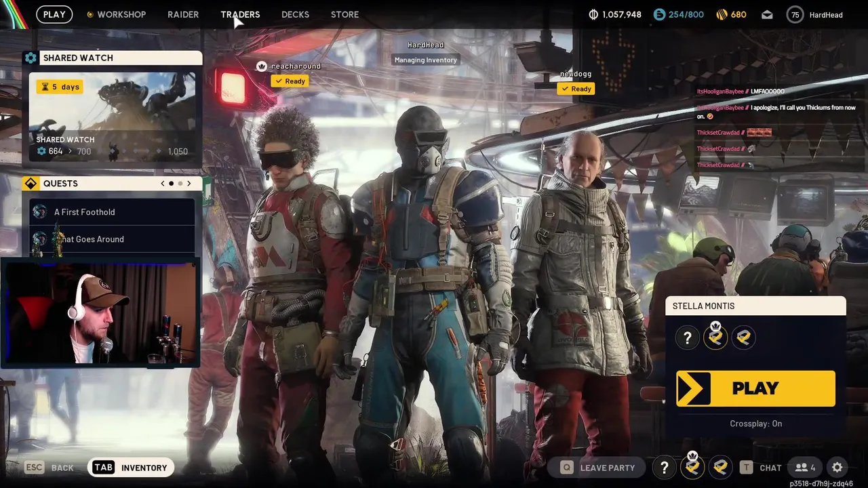The image size is (868, 488).
Task: Click the Stella Montis map title
Action: [704, 306]
